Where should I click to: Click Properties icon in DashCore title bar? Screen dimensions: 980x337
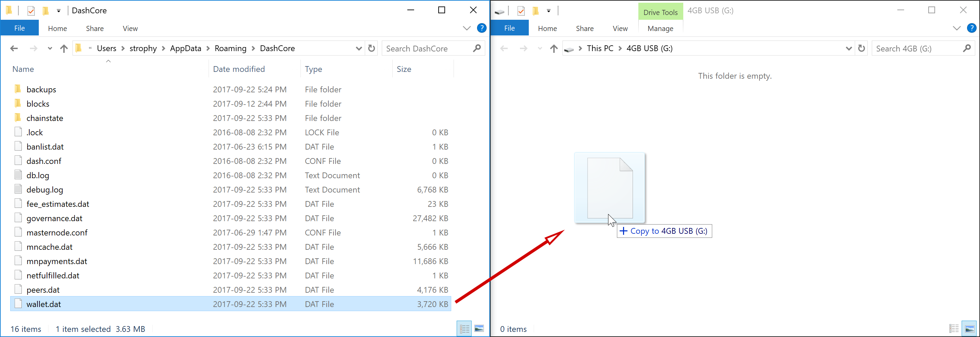(x=31, y=11)
